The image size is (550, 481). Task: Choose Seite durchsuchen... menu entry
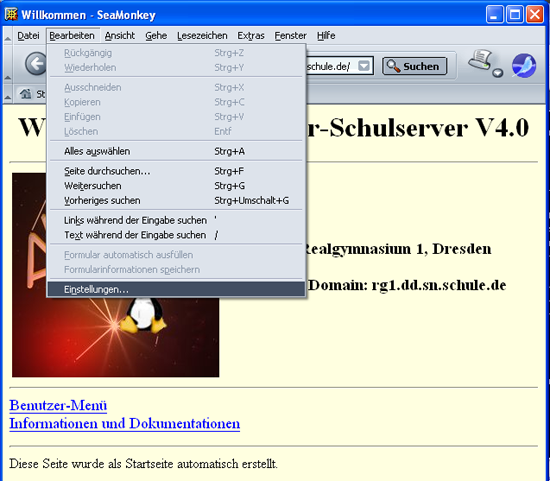tap(176, 171)
